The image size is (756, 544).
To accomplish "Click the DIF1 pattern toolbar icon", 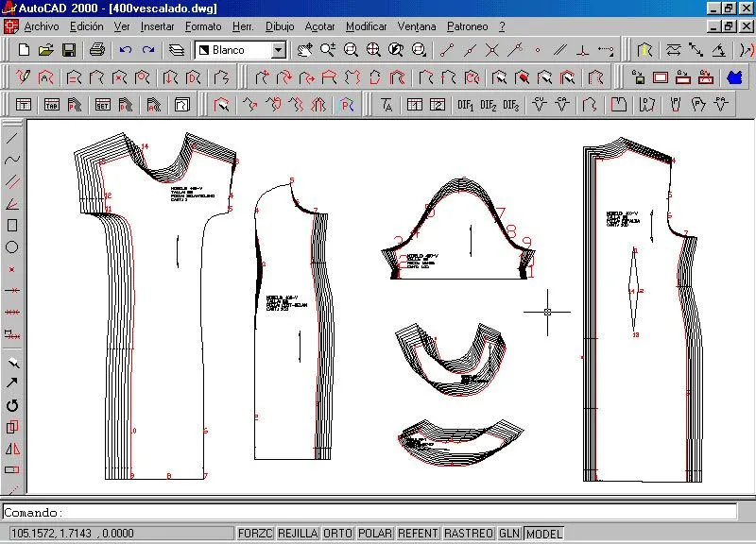I will [x=465, y=105].
